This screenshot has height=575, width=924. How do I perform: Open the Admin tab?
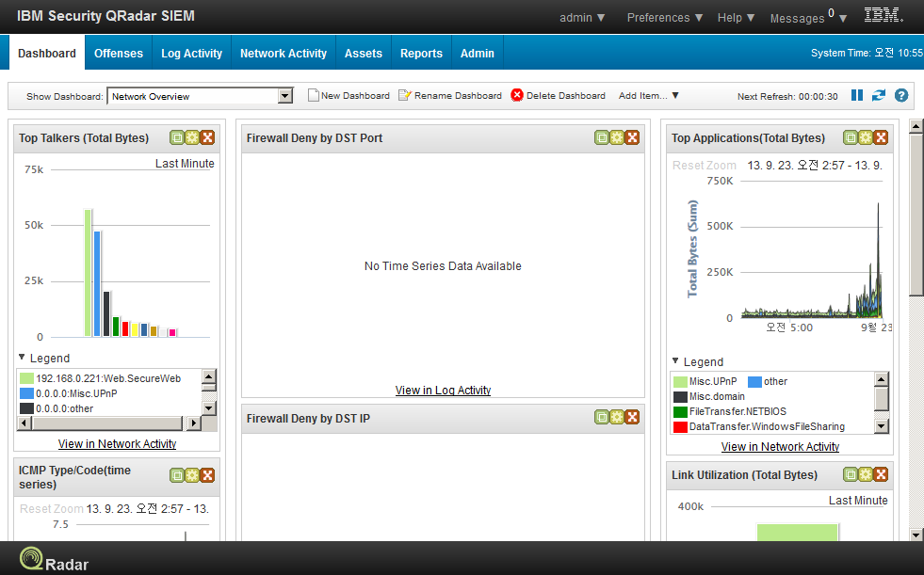(478, 53)
